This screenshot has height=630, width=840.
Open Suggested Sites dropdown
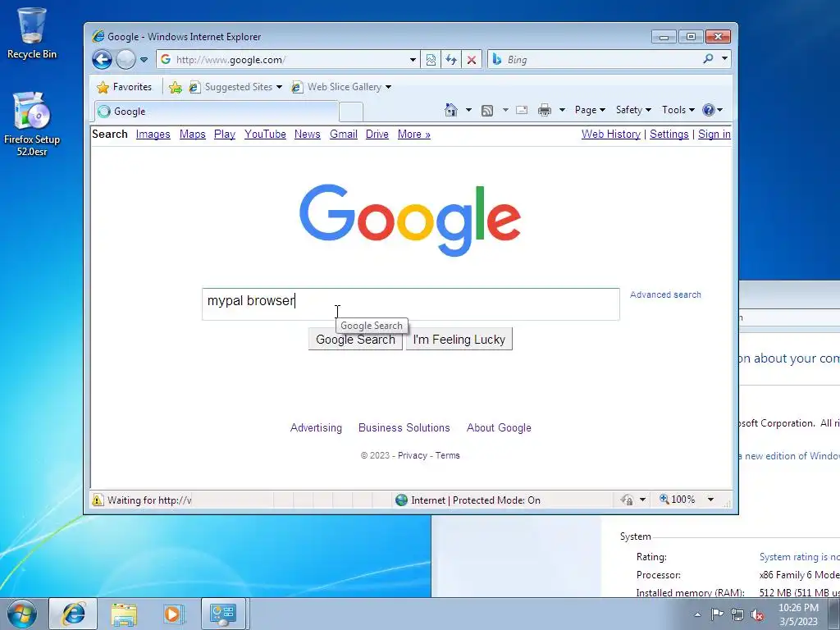click(x=235, y=87)
